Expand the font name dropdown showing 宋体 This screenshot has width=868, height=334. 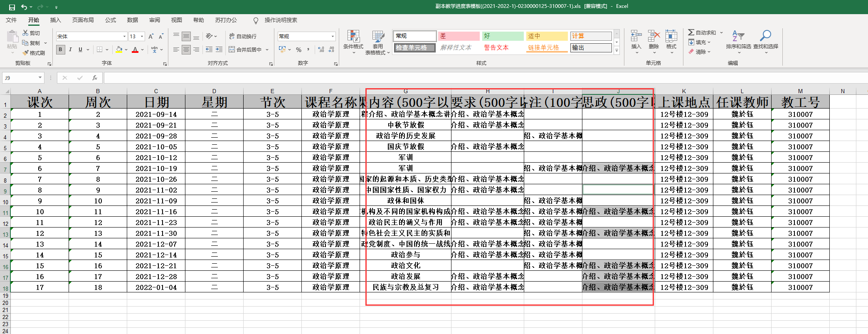(124, 37)
